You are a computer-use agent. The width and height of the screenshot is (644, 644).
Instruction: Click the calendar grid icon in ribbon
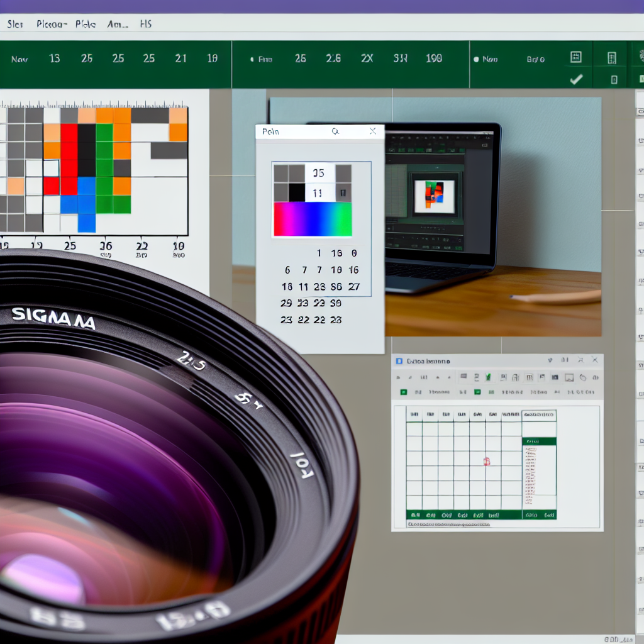(576, 57)
